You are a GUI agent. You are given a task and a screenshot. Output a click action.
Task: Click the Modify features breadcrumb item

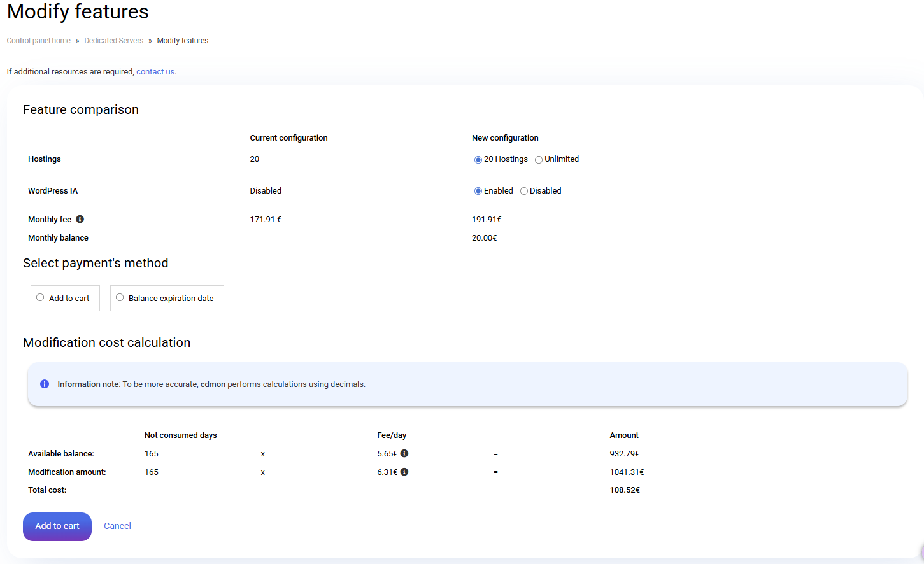[x=183, y=41]
